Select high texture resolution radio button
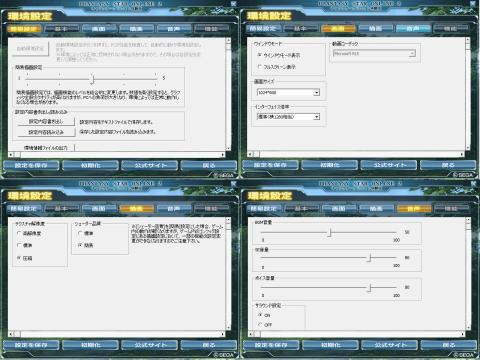This screenshot has width=480, height=360. coord(19,233)
